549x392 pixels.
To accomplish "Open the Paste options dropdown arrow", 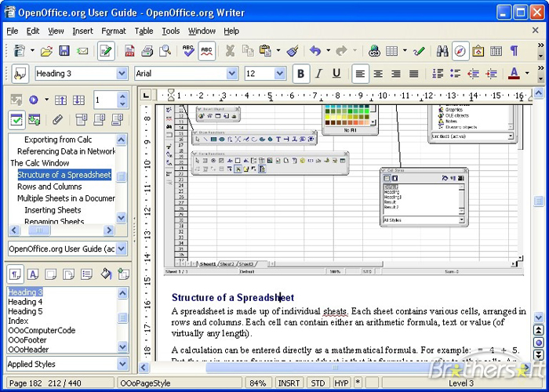I will click(x=278, y=51).
